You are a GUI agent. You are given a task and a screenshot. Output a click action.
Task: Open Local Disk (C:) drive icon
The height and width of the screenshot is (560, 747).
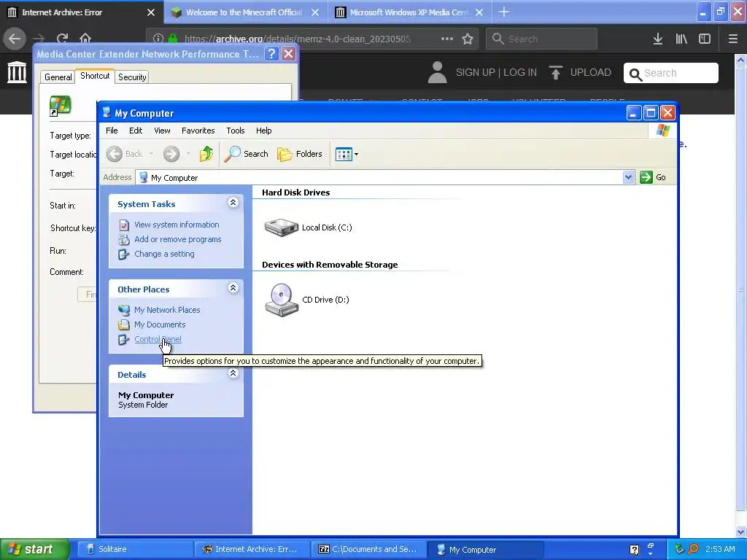[281, 227]
